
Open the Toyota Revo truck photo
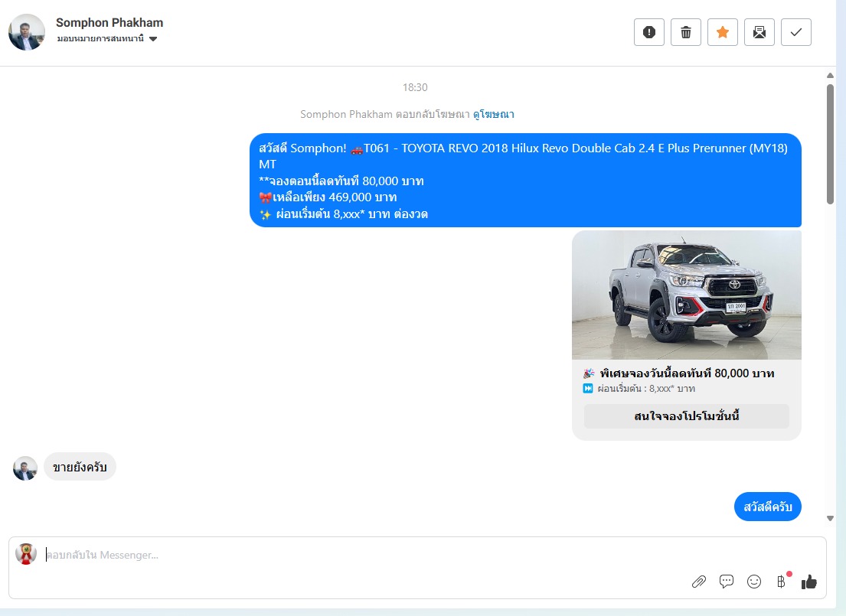(x=686, y=295)
